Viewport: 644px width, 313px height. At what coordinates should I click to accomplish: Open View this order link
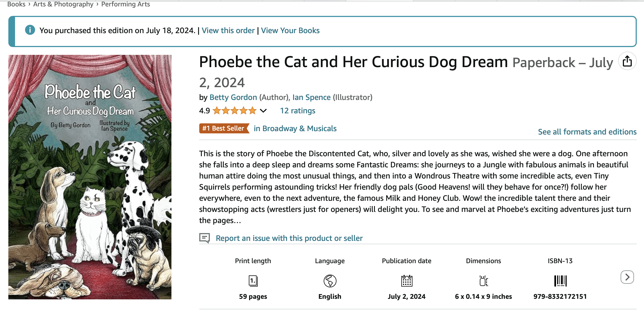pos(228,30)
